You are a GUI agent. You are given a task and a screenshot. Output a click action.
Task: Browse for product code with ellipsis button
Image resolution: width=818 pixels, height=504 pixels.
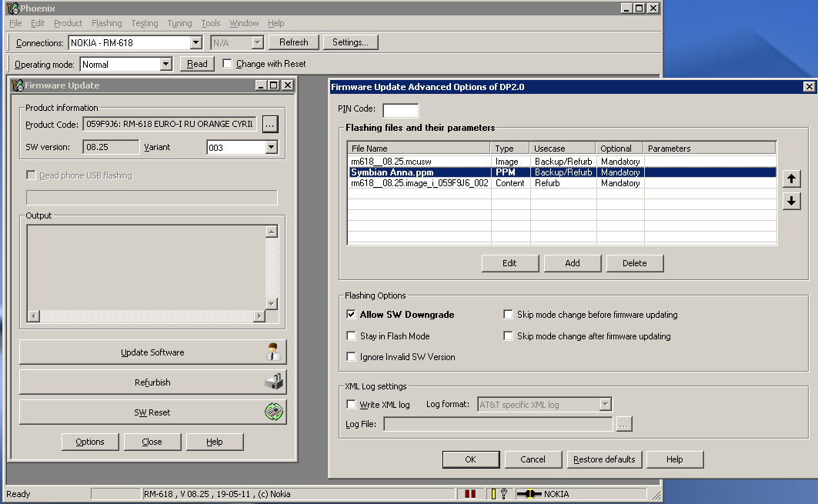coord(269,124)
